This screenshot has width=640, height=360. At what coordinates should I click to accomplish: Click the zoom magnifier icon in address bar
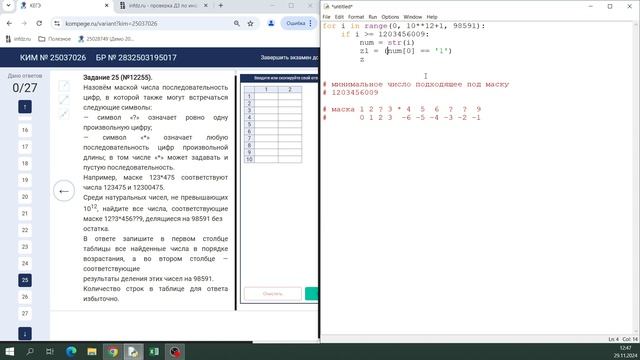point(236,24)
